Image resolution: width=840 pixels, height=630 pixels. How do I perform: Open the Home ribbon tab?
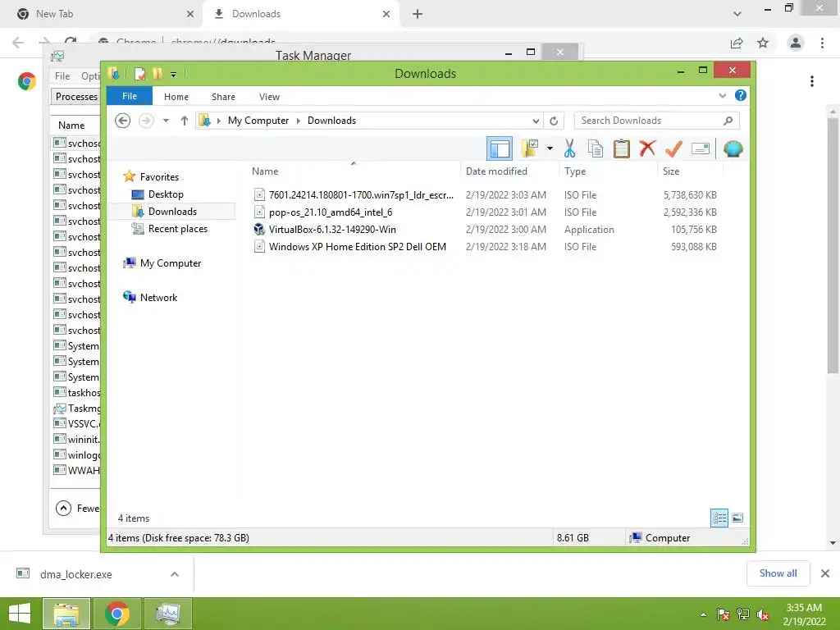[x=176, y=97]
